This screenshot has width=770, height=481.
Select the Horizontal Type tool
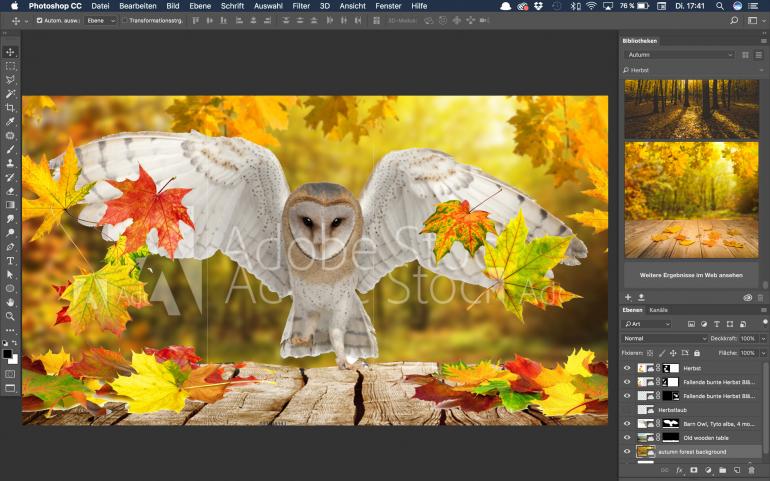[10, 261]
